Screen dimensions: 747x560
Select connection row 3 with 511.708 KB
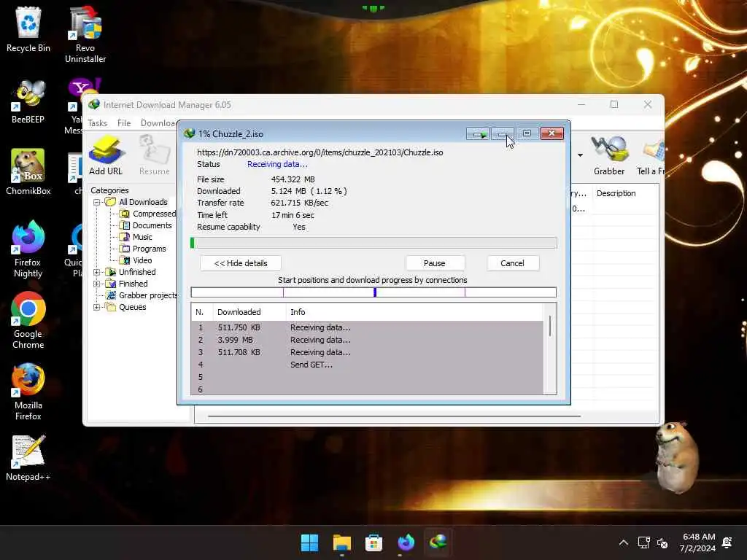[x=368, y=352]
